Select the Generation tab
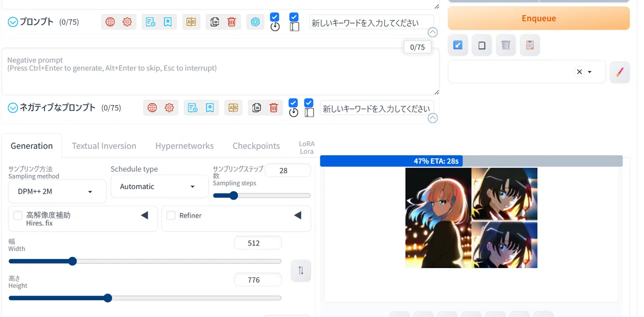Screen dimensions: 644x317 point(32,146)
